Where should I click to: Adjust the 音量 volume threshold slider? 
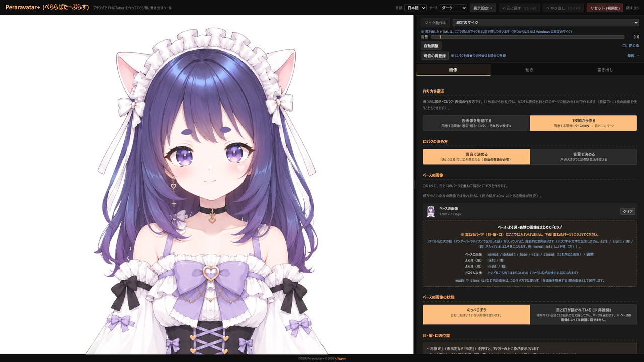(528, 37)
